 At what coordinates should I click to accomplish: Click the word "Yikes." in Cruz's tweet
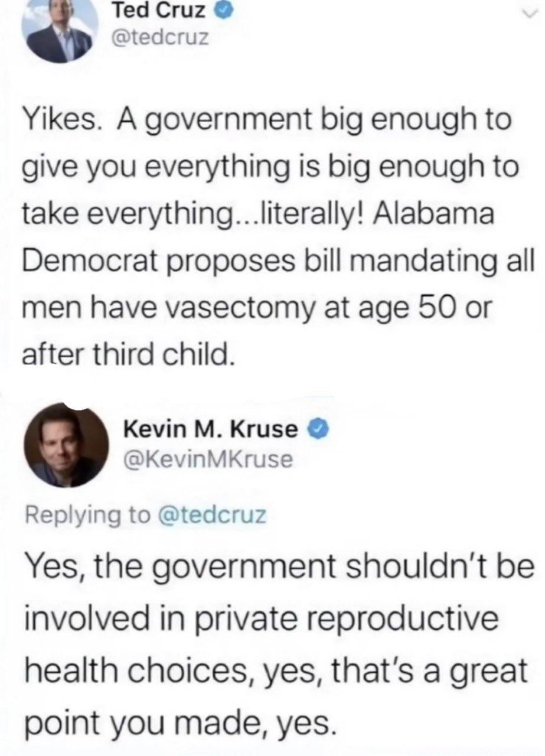[61, 123]
